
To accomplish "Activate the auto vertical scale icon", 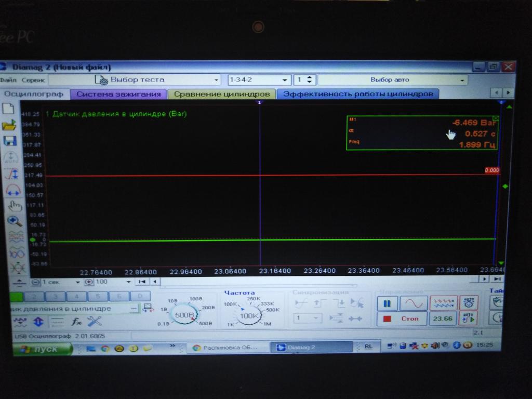I will (x=11, y=157).
